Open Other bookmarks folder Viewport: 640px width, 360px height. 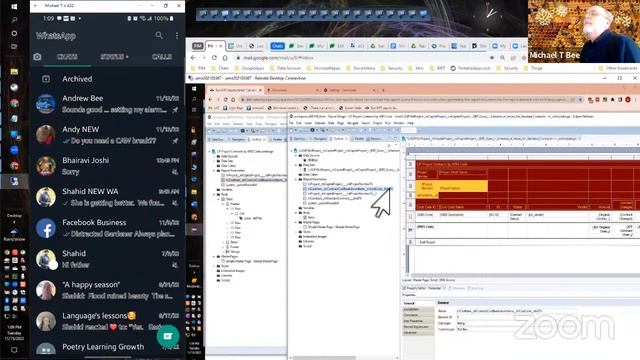618,68
